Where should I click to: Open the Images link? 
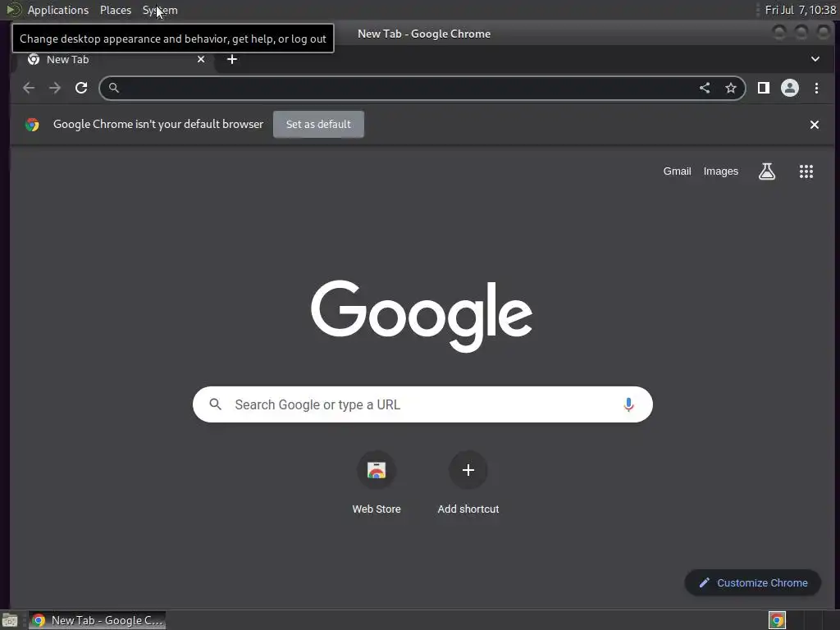[x=720, y=171]
